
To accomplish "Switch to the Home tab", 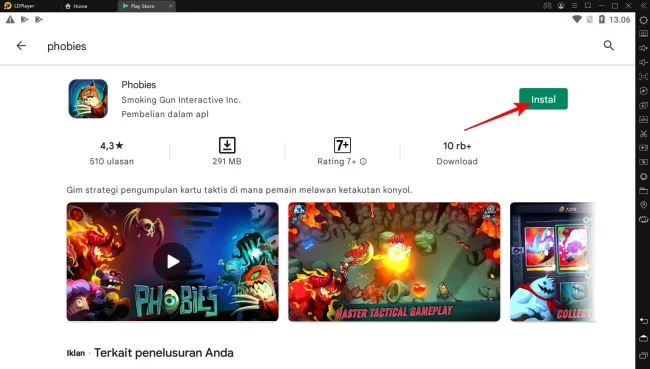I will point(76,6).
